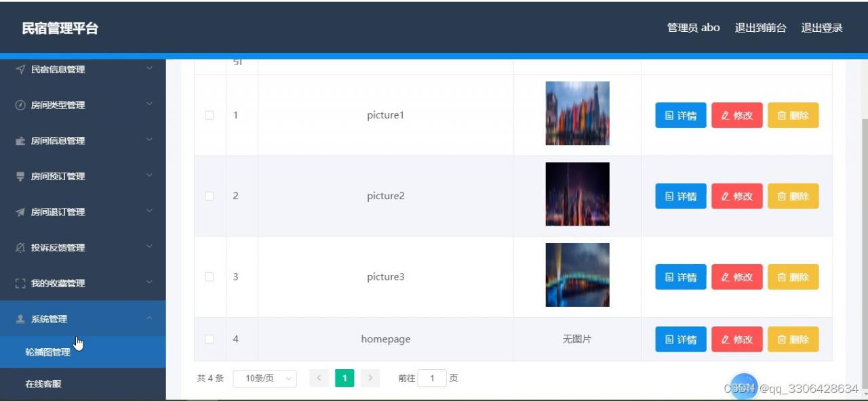868x401 pixels.
Task: Click the picture1 name cell
Action: [x=386, y=115]
